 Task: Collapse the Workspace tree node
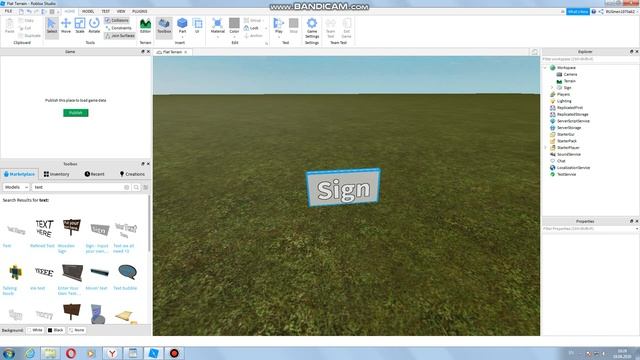(546, 68)
